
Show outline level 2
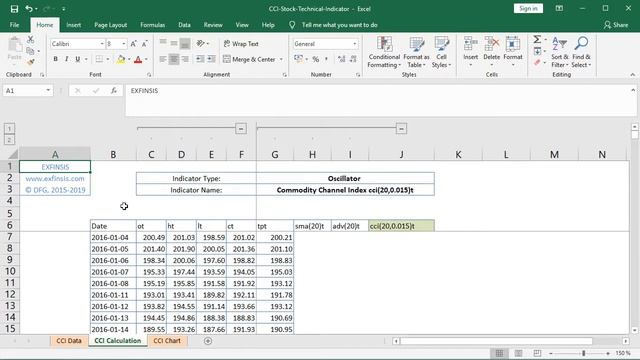(x=9, y=140)
